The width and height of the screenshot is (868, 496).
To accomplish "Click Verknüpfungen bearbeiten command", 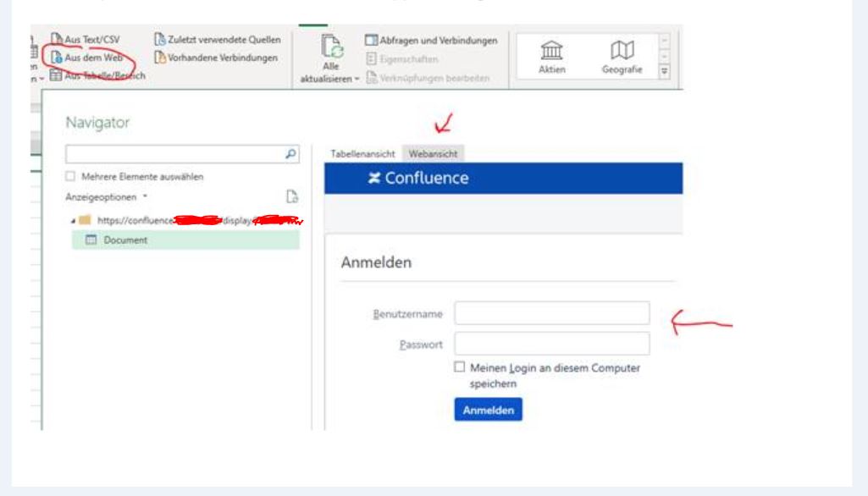I will pos(428,78).
